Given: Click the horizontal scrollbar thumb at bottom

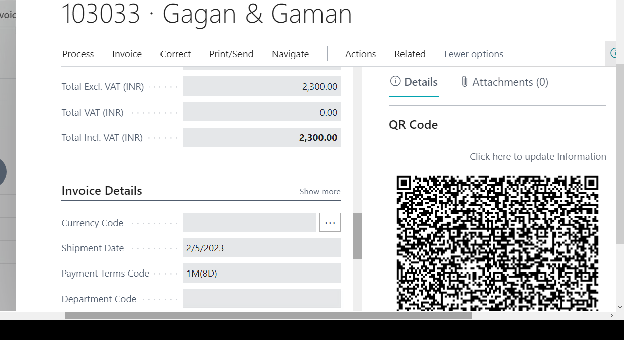Looking at the screenshot, I should pos(269,315).
